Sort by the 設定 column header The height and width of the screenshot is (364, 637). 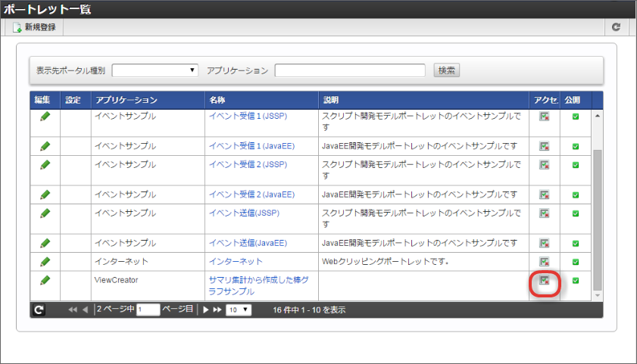76,100
